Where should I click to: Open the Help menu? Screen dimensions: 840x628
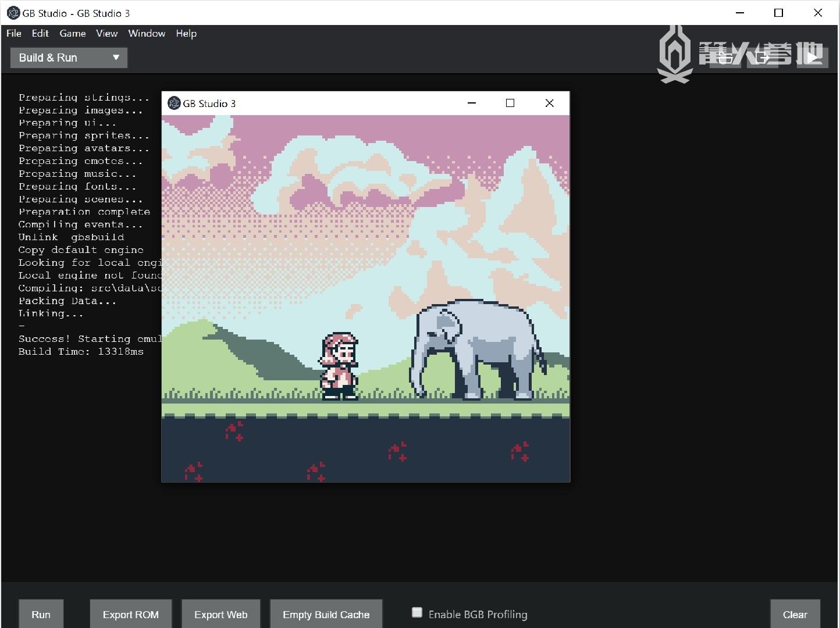point(186,33)
